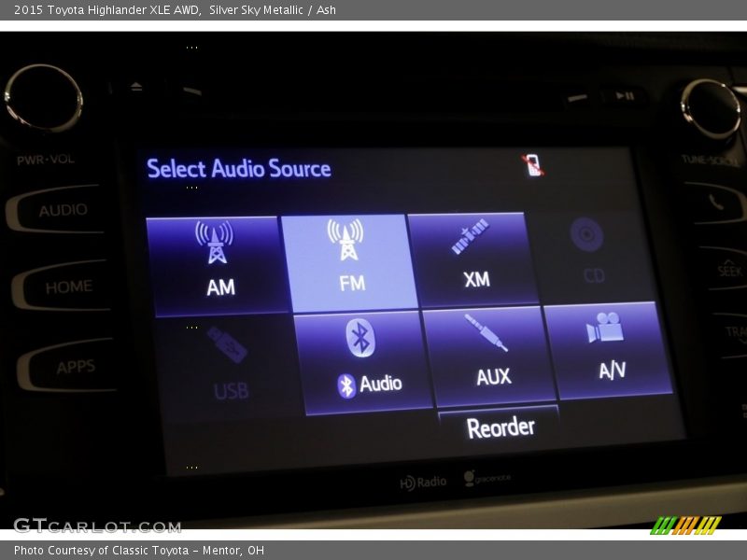747x560 pixels.
Task: Choose the XM satellite radio source
Action: (472, 259)
